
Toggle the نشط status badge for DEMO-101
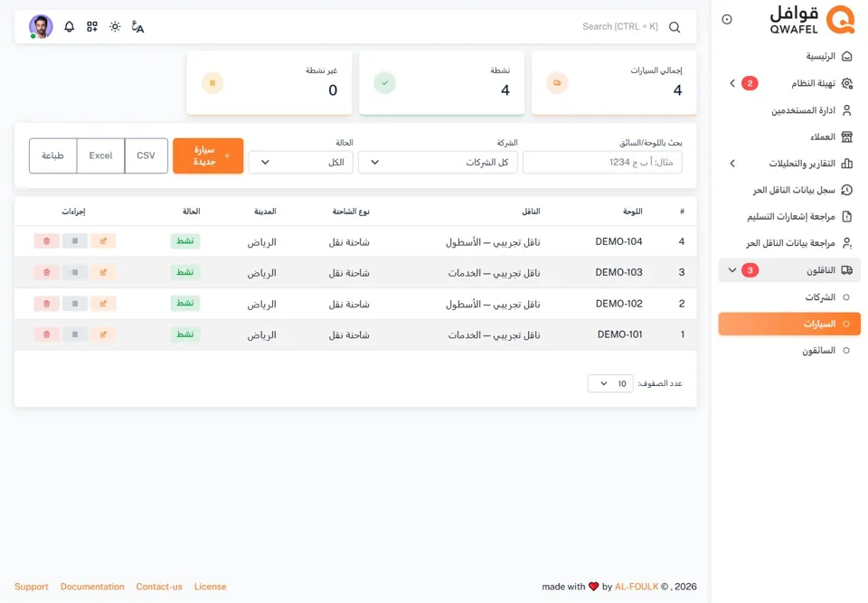click(x=184, y=334)
